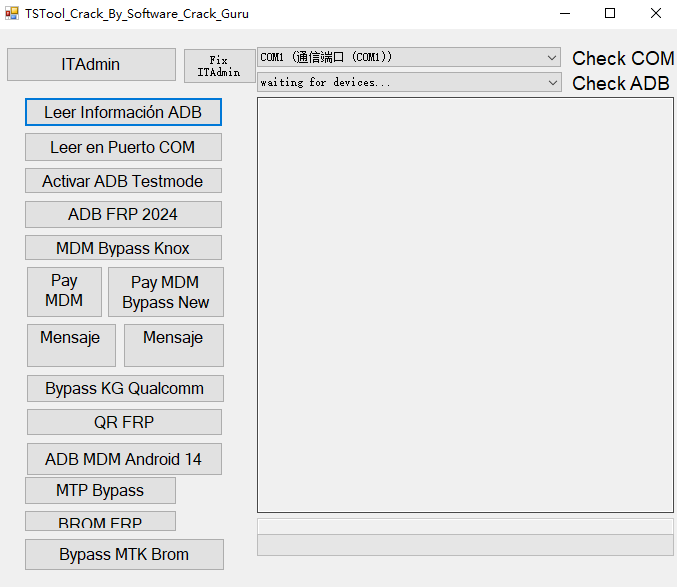Click the upper progress bar
Screen dimensions: 677x587
point(465,527)
